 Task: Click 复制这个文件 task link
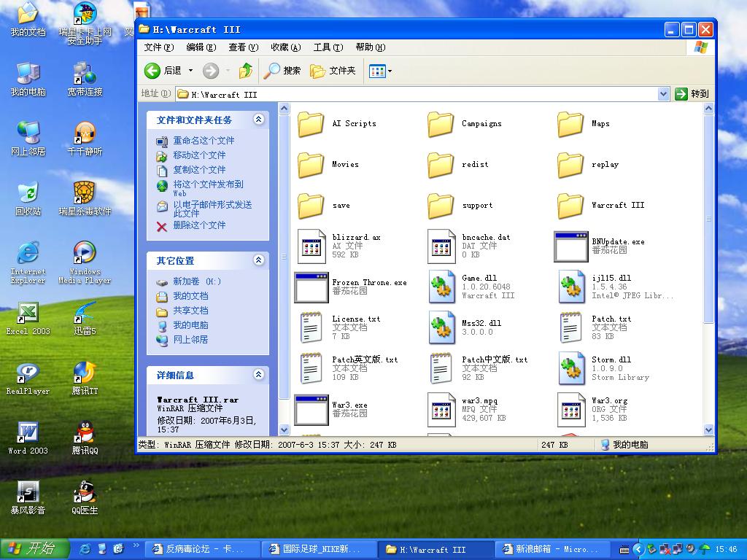click(200, 169)
